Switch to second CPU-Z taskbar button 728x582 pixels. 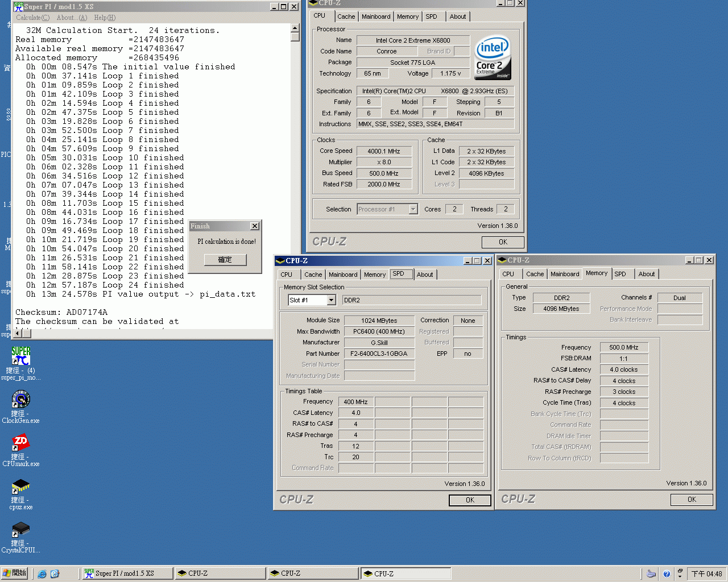click(312, 573)
